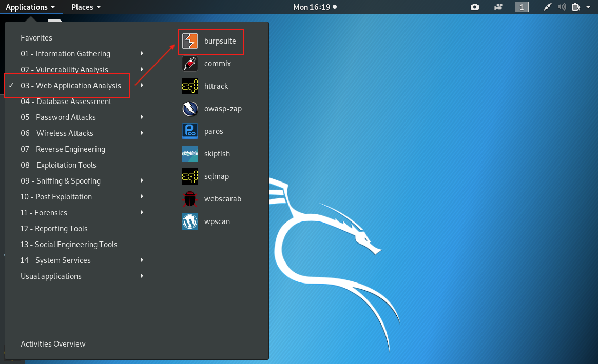The image size is (598, 364).
Task: Open the commix syringe icon
Action: (x=190, y=64)
